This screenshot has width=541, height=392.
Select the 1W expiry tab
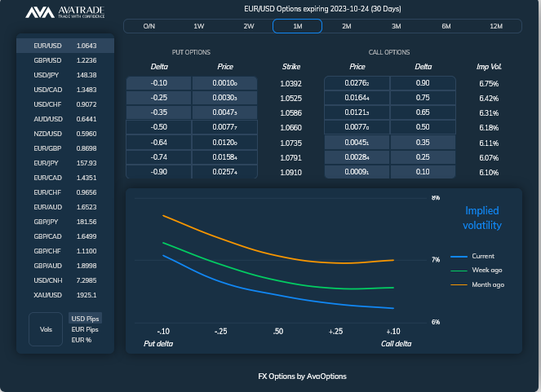click(199, 26)
